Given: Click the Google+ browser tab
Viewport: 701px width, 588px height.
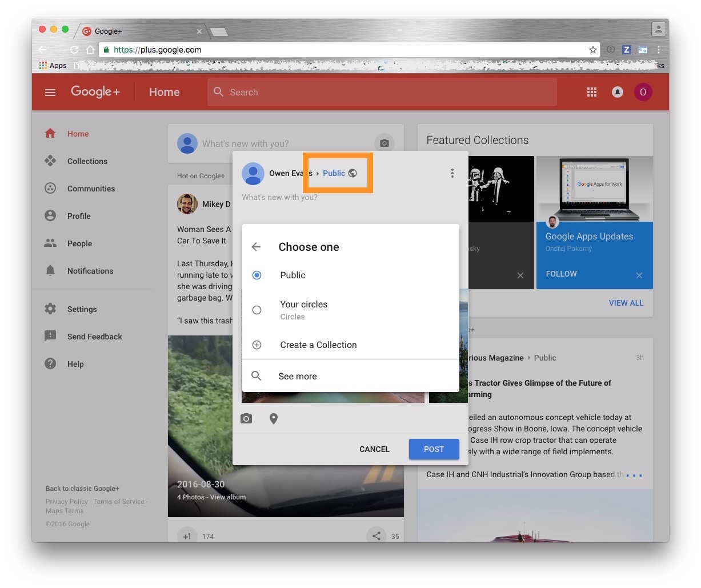Looking at the screenshot, I should click(142, 31).
